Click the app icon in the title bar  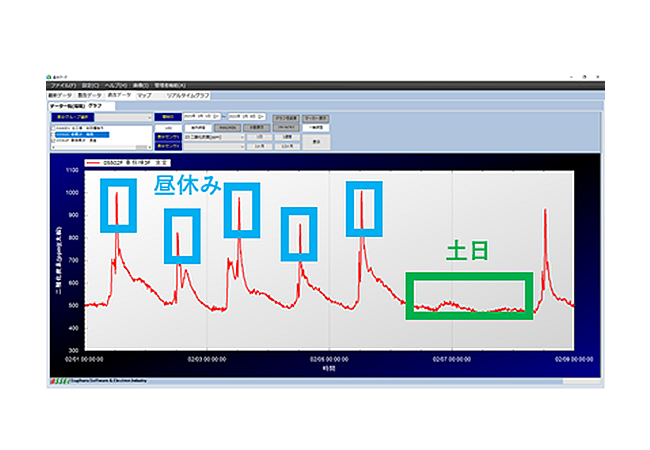point(49,77)
